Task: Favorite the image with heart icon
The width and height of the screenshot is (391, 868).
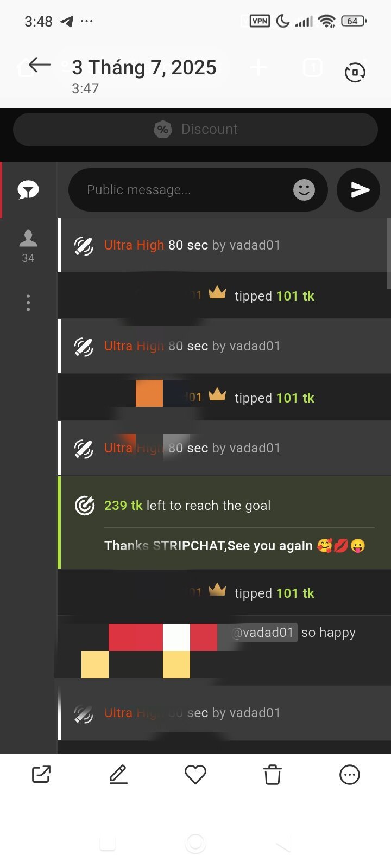Action: tap(195, 774)
